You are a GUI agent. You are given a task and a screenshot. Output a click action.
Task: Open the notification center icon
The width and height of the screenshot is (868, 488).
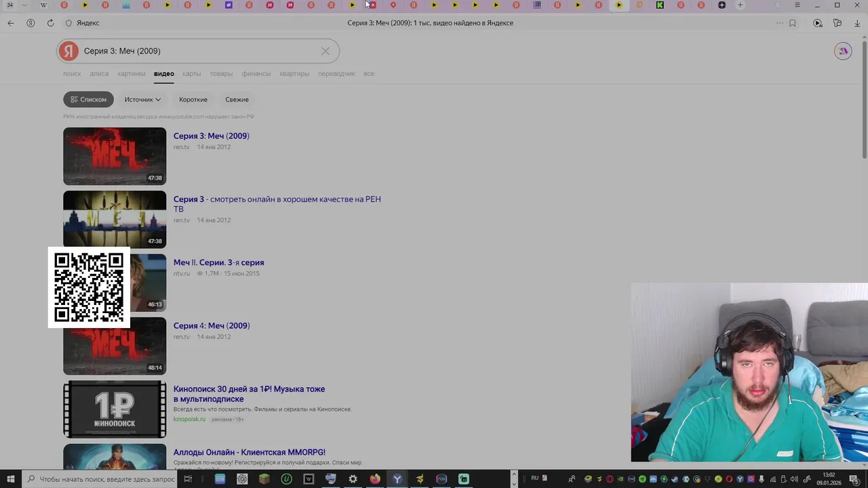point(854,479)
